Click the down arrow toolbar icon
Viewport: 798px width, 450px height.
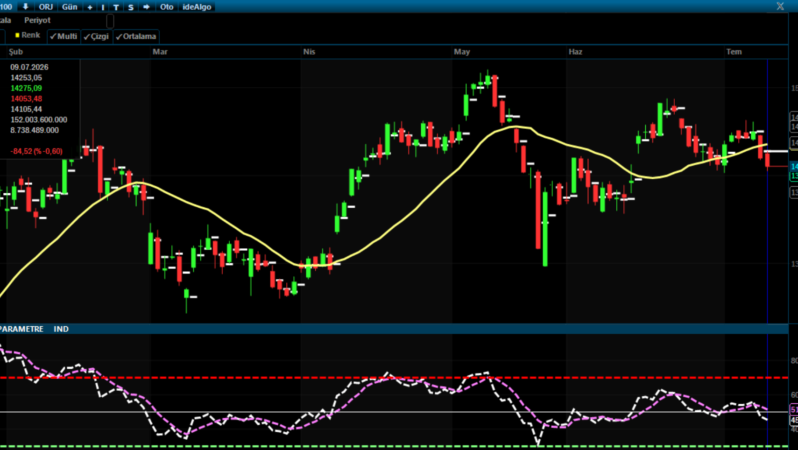pyautogui.click(x=25, y=7)
